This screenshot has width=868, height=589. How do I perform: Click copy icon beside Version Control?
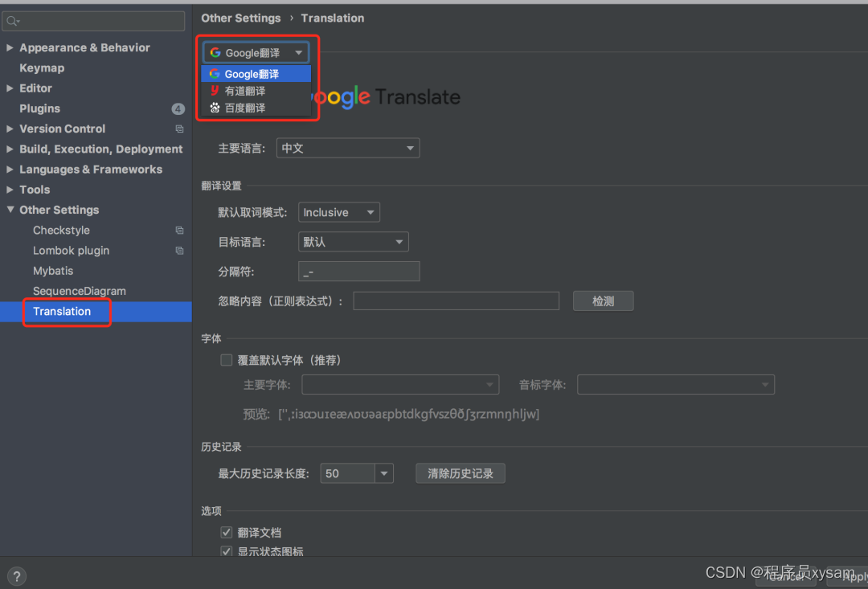pos(179,129)
